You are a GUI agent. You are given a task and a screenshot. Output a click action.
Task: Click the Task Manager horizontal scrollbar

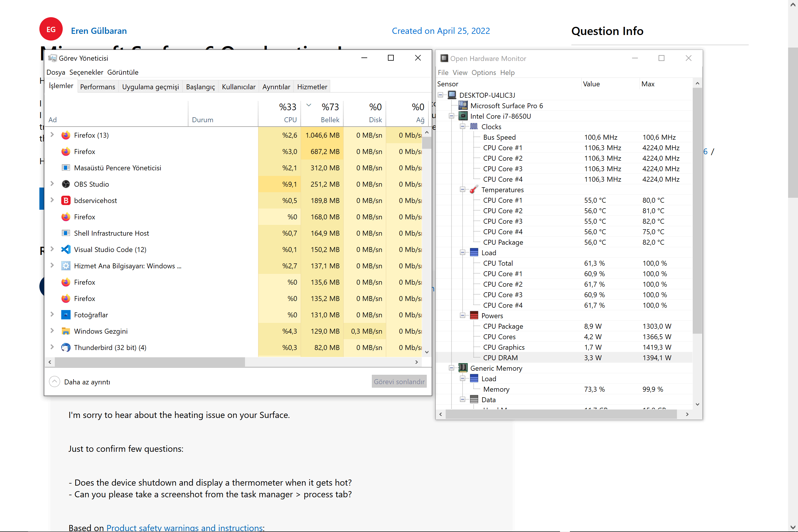click(x=149, y=362)
